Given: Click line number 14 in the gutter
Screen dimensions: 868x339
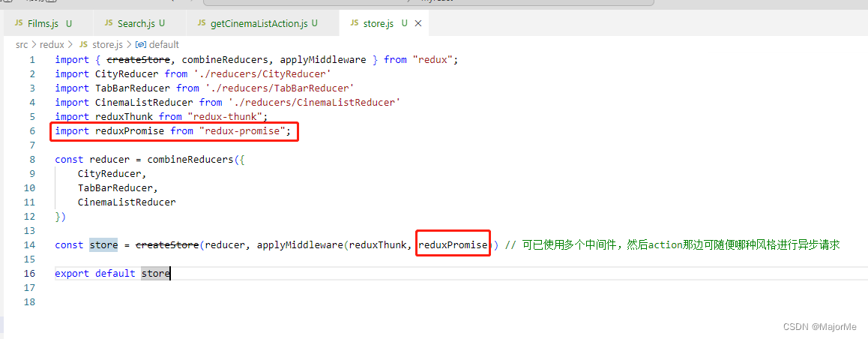Looking at the screenshot, I should click(29, 244).
